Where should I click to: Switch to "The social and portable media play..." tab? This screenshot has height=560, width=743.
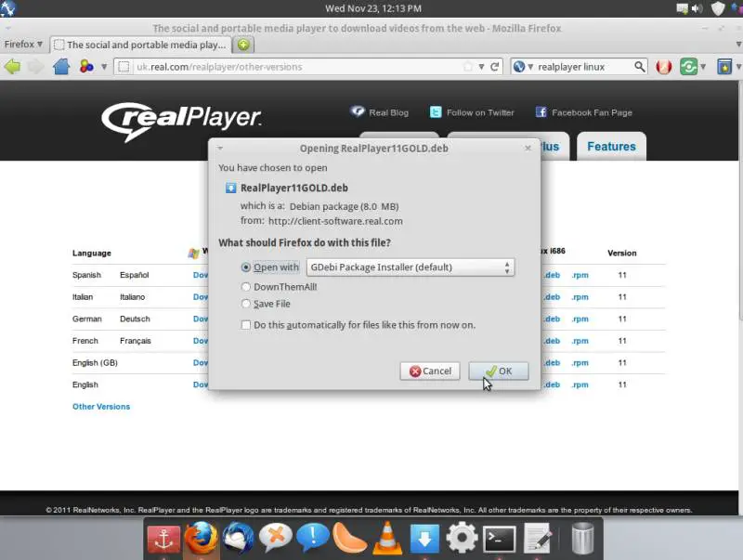coord(141,45)
